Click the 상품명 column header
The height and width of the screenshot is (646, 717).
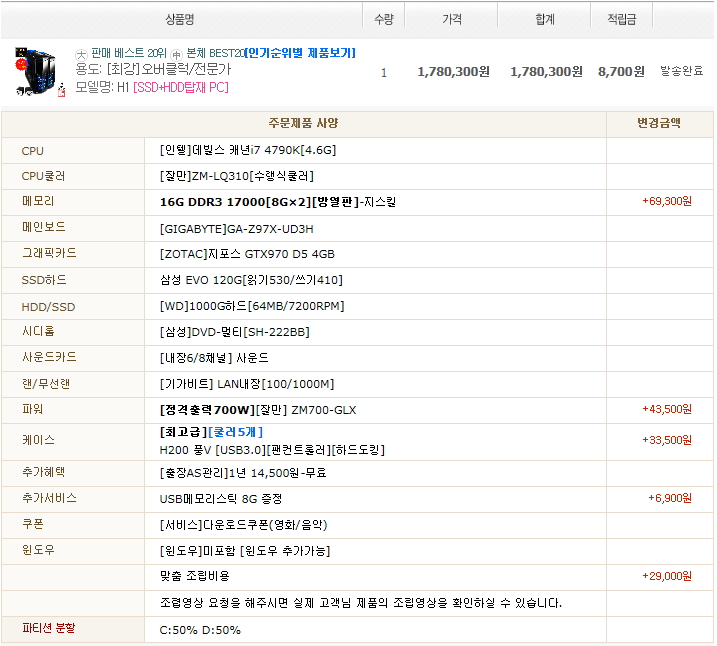tap(180, 19)
